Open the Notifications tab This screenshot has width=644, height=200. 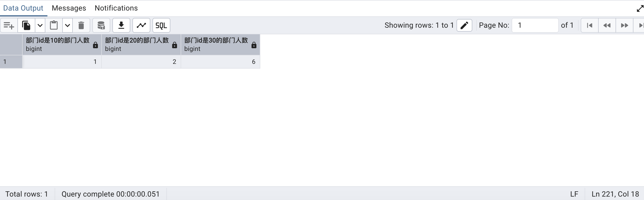116,8
